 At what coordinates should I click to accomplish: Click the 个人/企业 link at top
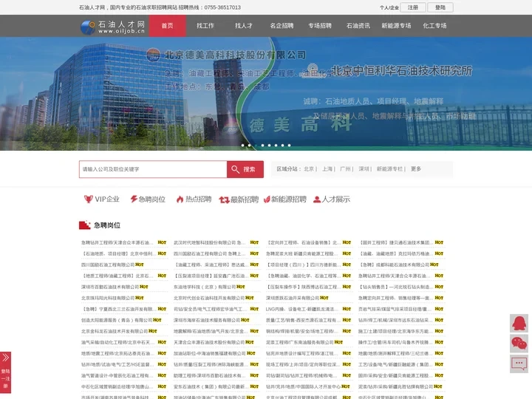(x=389, y=7)
